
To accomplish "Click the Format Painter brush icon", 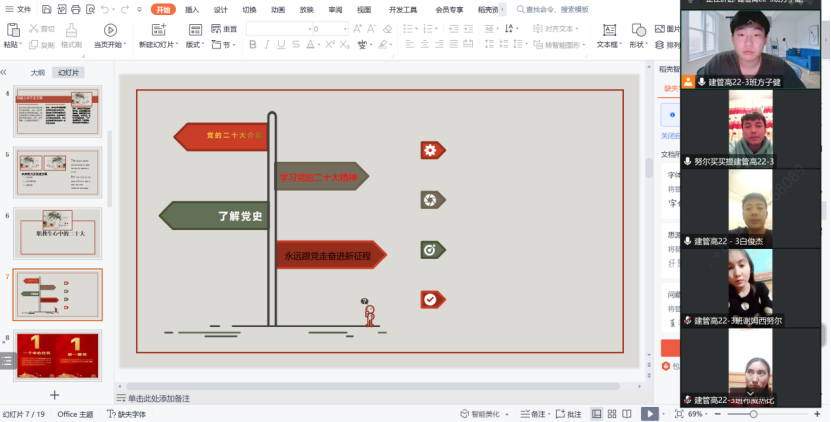I will point(71,31).
